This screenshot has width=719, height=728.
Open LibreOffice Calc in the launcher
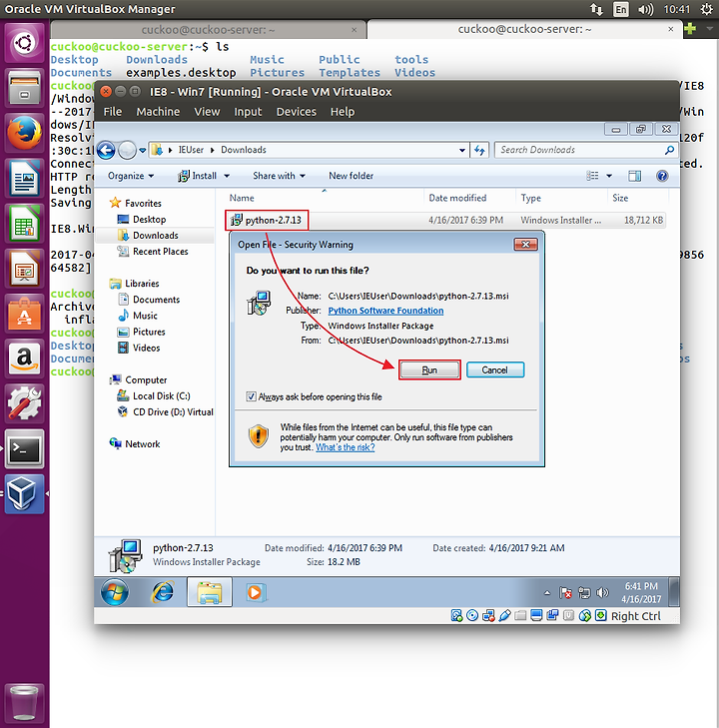(x=24, y=223)
